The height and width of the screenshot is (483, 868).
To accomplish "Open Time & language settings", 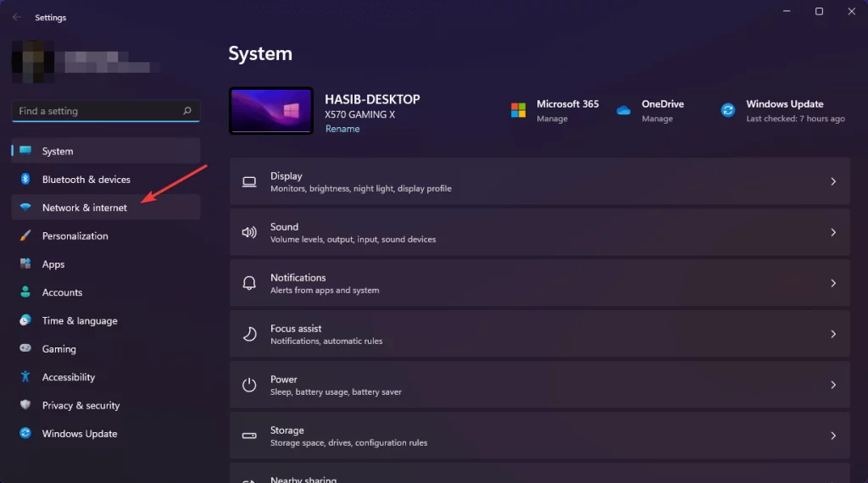I will point(106,319).
